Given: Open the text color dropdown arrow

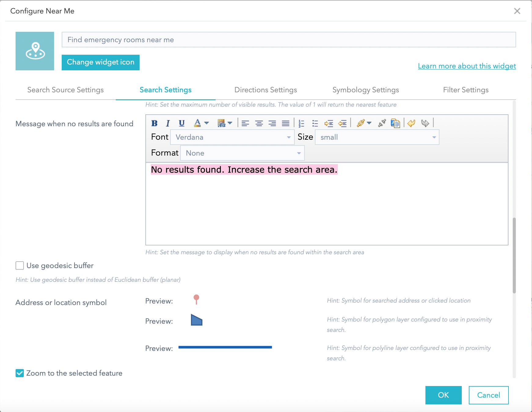Looking at the screenshot, I should coord(207,123).
